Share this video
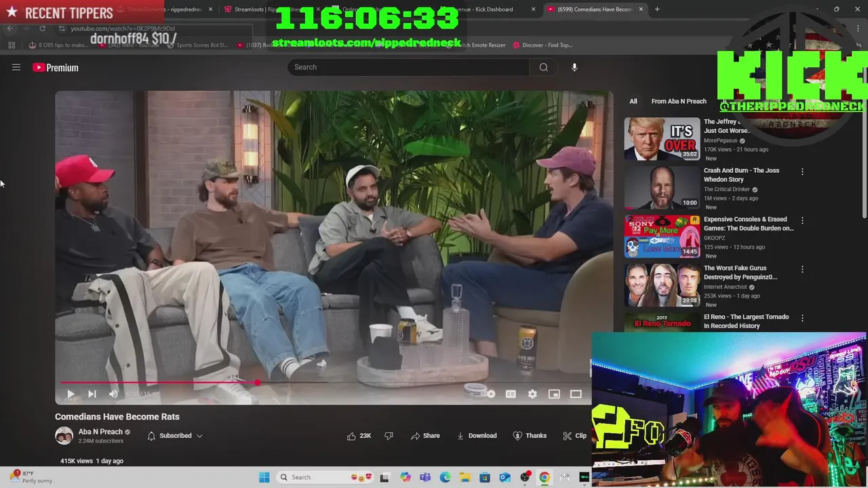 tap(425, 436)
